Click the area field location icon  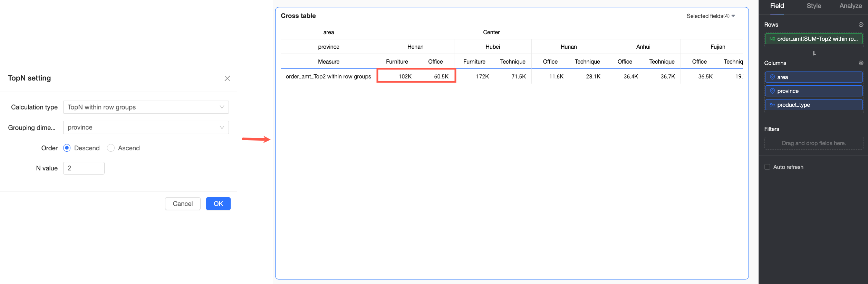pos(772,77)
